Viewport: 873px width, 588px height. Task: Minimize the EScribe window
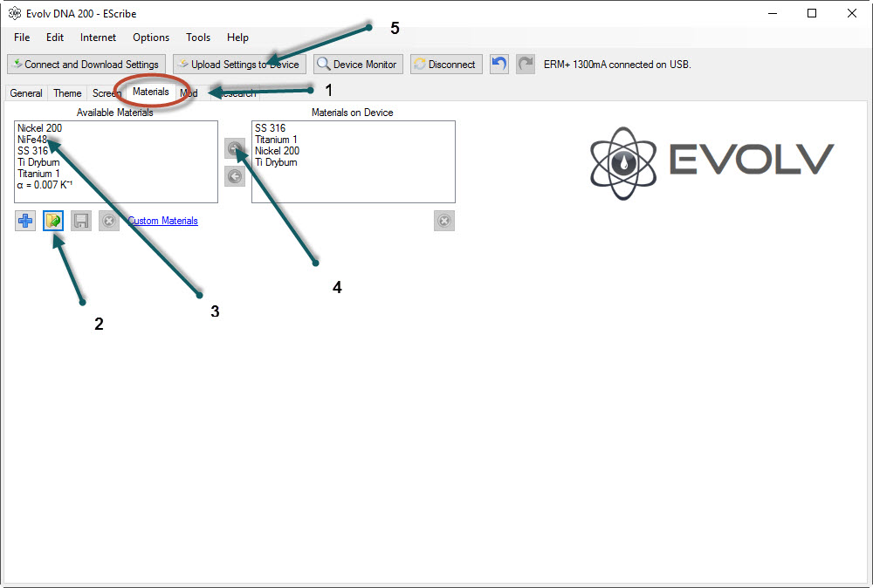tap(773, 13)
